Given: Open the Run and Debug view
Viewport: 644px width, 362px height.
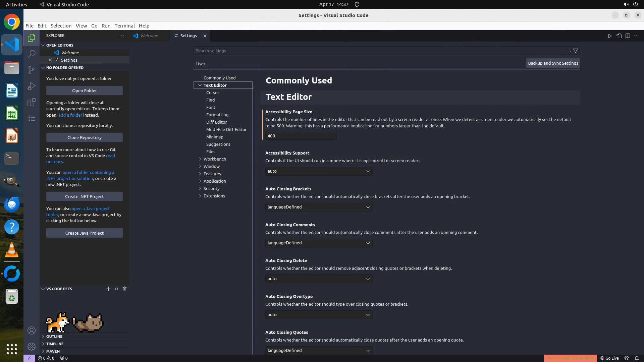Looking at the screenshot, I should click(32, 86).
